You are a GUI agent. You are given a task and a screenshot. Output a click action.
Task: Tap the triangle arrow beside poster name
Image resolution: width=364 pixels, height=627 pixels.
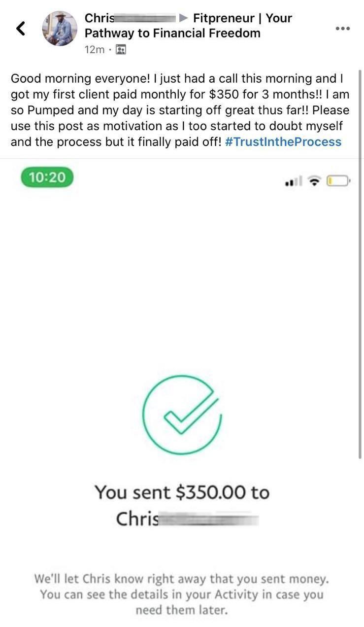[183, 19]
